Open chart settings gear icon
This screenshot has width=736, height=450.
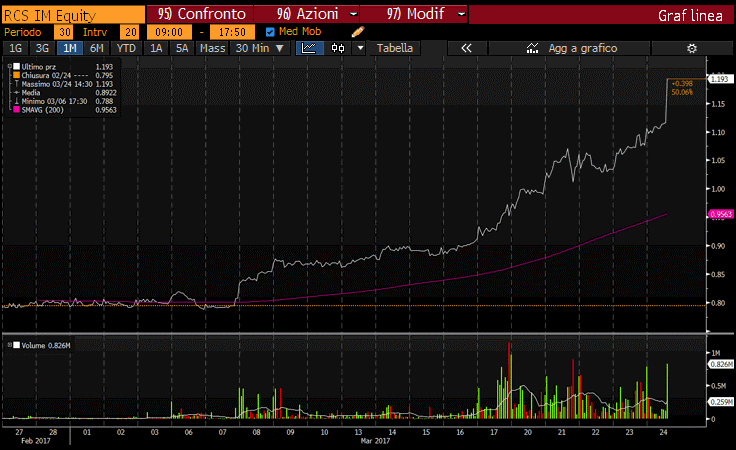(691, 48)
